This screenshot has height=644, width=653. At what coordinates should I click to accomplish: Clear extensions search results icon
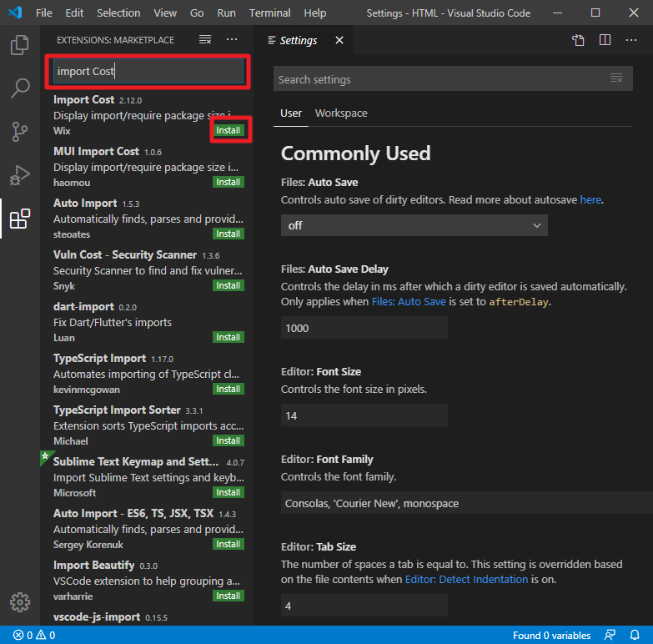coord(205,40)
